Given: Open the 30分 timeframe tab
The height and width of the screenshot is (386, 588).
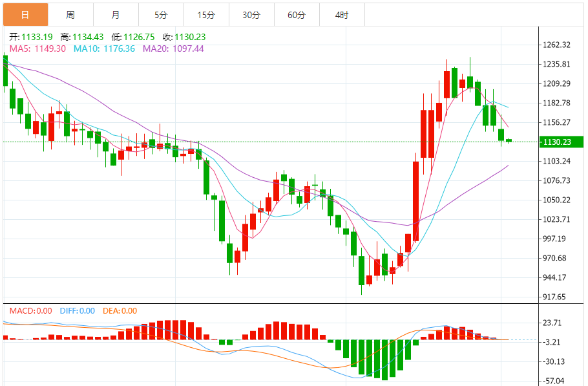Looking at the screenshot, I should 251,15.
